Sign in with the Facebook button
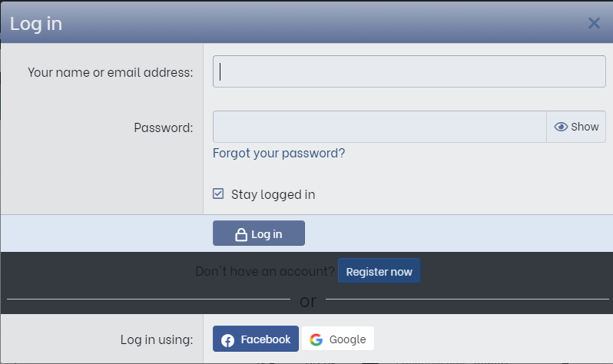Viewport: 613px width, 364px height. 256,339
